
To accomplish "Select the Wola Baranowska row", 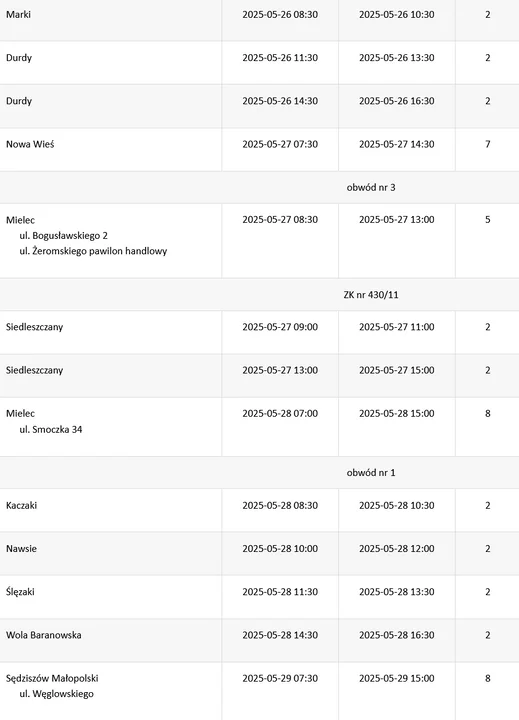I will point(260,640).
